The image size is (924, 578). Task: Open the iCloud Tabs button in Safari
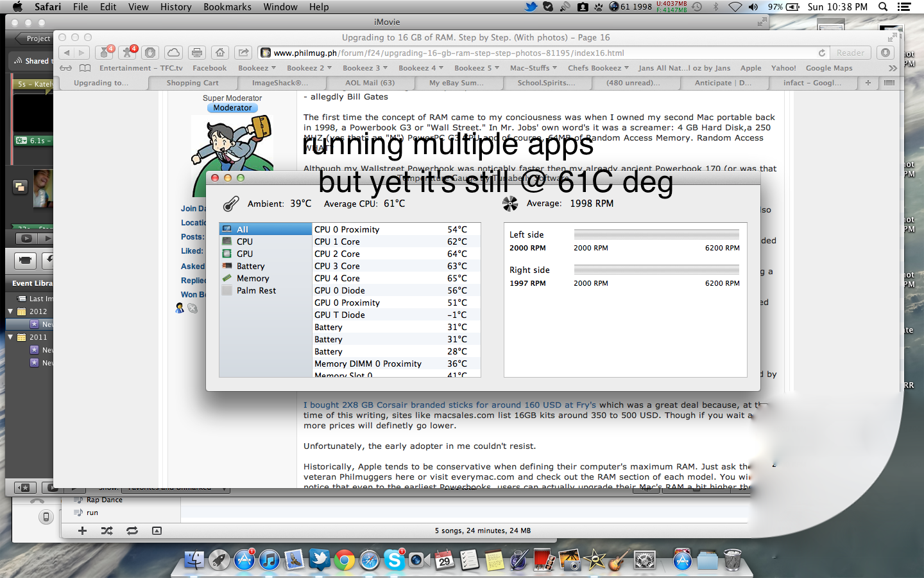click(x=173, y=53)
